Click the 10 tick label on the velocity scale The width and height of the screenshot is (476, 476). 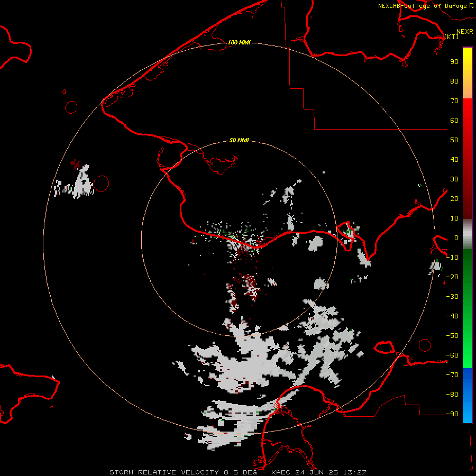[x=454, y=218]
